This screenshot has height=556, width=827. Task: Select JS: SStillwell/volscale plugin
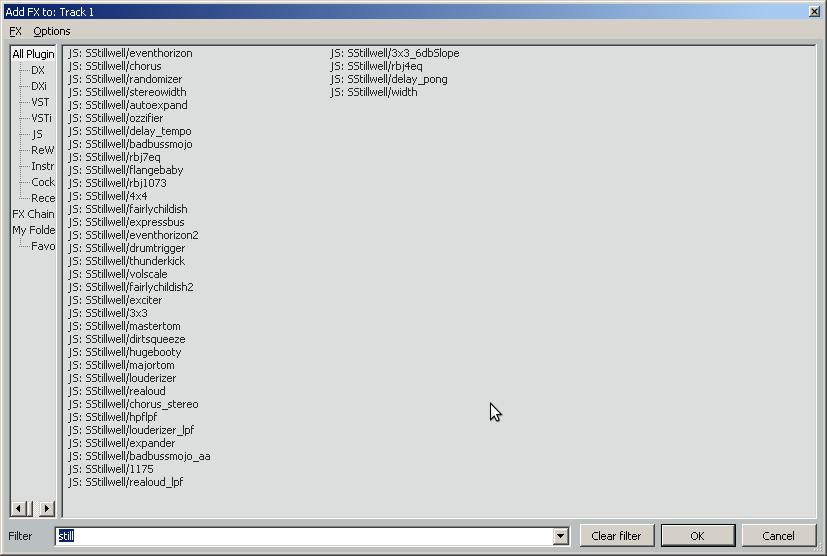point(118,274)
